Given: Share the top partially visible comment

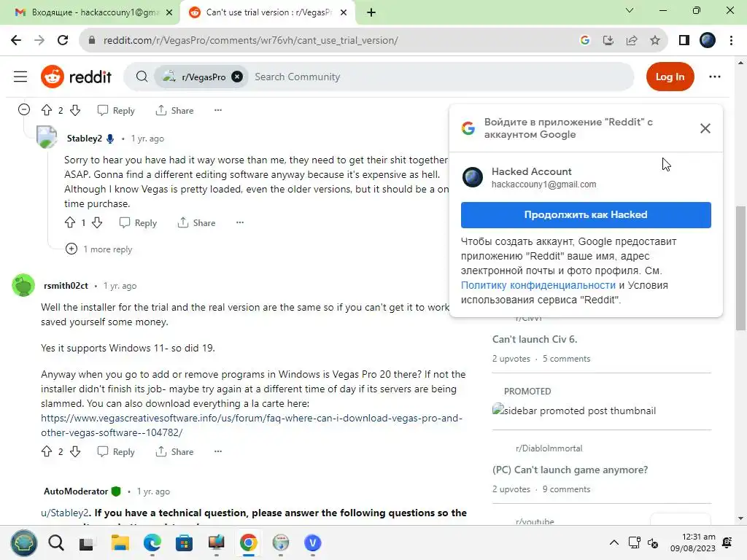Looking at the screenshot, I should [174, 111].
